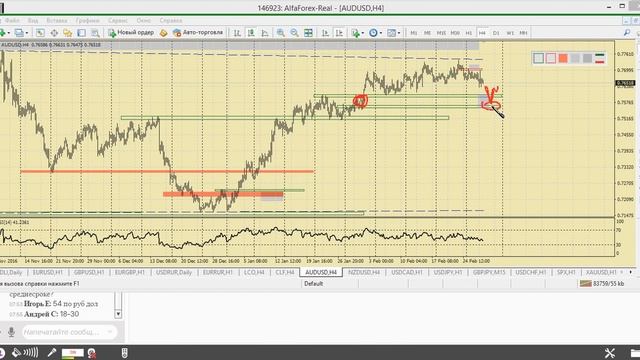Zoom in on the chart
The width and height of the screenshot is (640, 360).
(281, 33)
